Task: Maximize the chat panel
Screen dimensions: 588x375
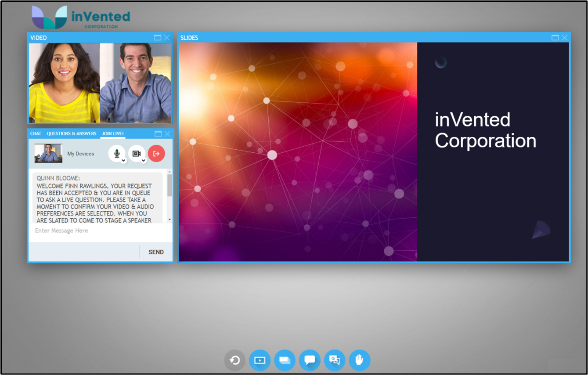Action: point(158,133)
